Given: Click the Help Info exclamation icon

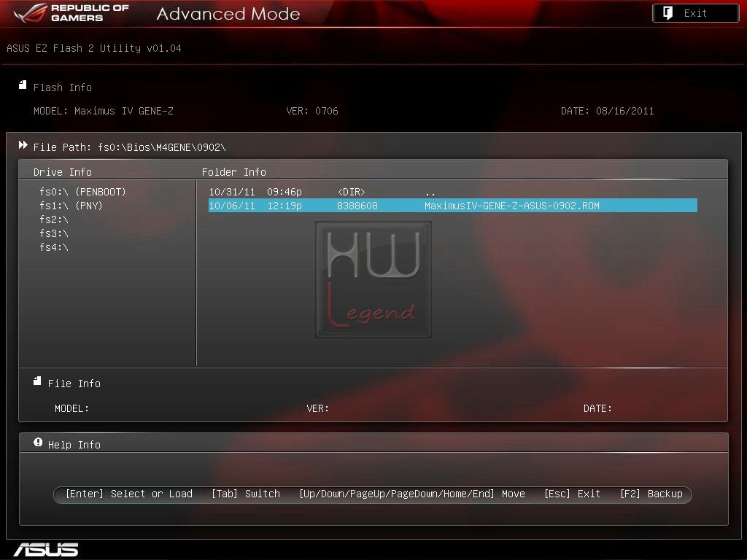Looking at the screenshot, I should pyautogui.click(x=38, y=443).
